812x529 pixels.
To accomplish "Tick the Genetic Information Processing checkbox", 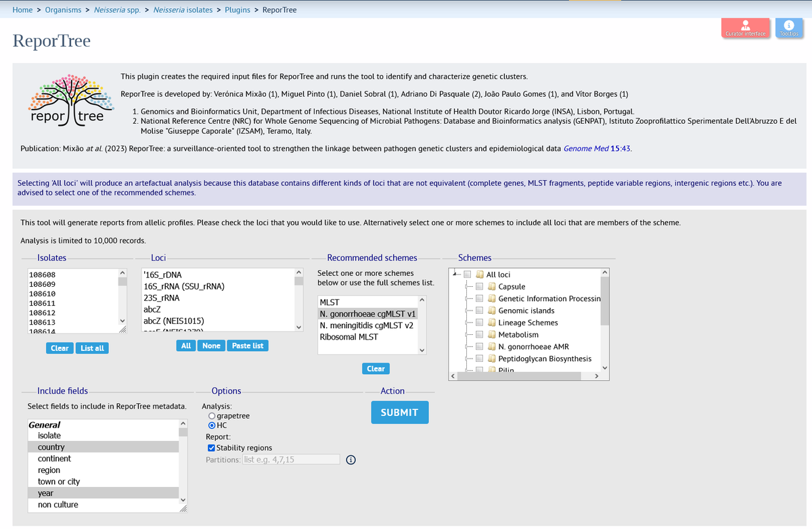I will [x=479, y=298].
